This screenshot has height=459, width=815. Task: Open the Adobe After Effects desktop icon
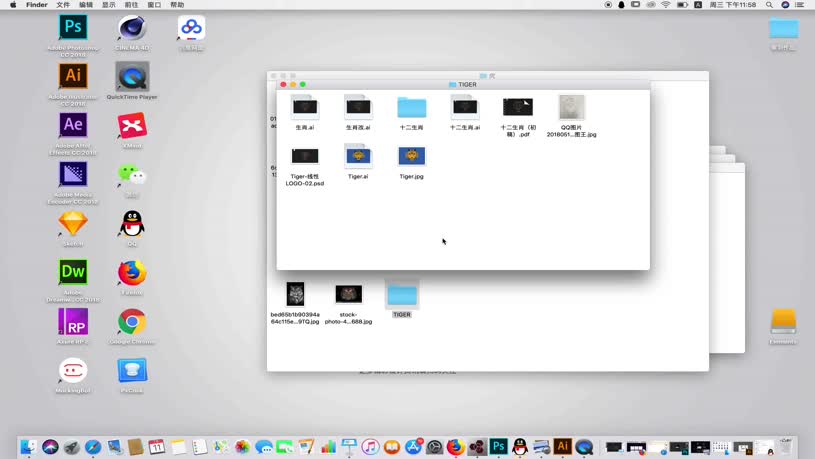click(x=73, y=125)
